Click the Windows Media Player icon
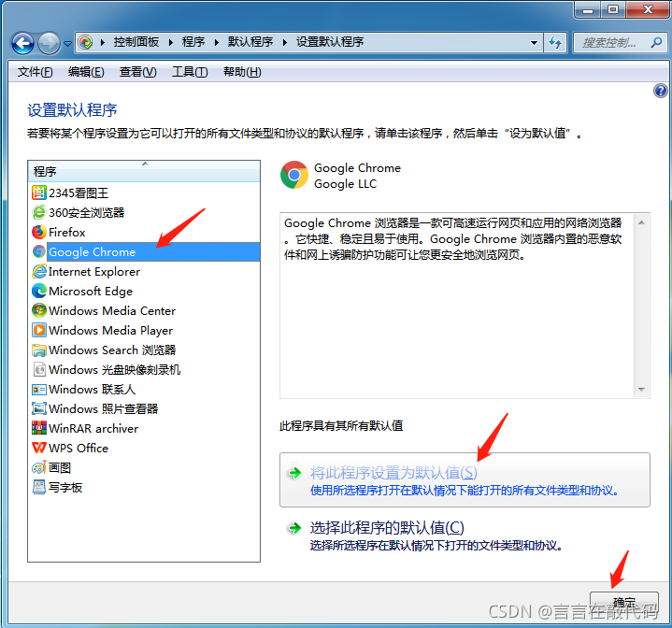The image size is (672, 628). pos(39,330)
